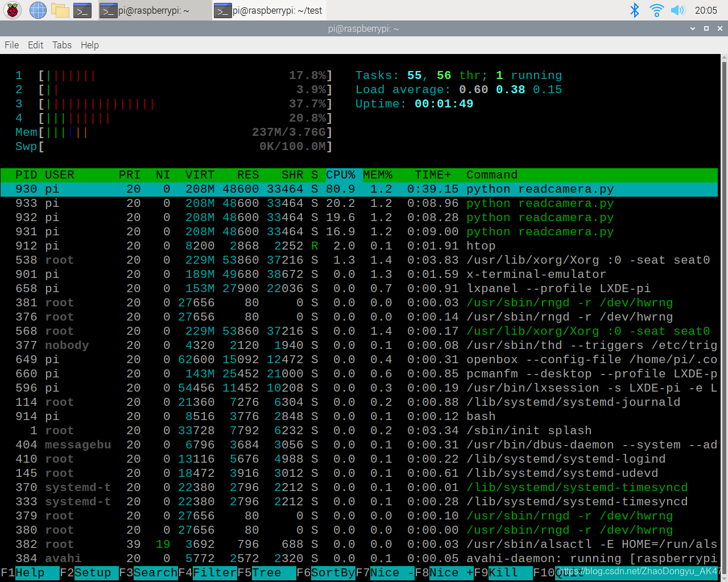Sort processes by the CPU% column header
The image size is (728, 582).
pyautogui.click(x=341, y=175)
